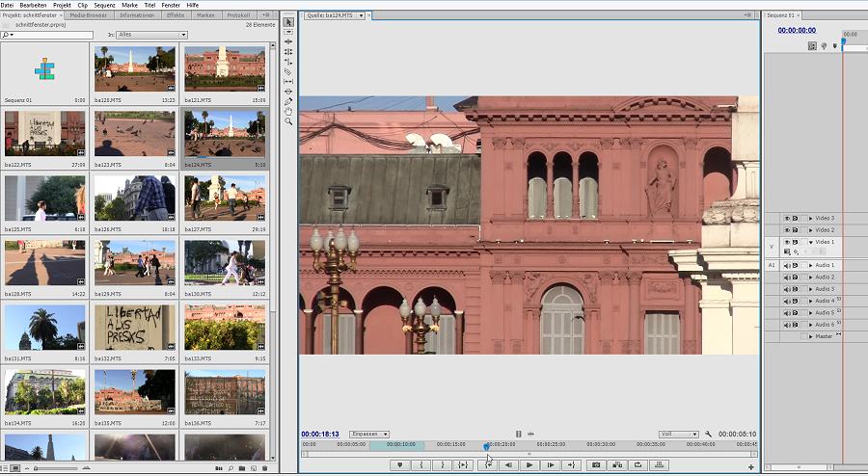
Task: Select the Sequenz 01 item thumbnail
Action: click(44, 69)
